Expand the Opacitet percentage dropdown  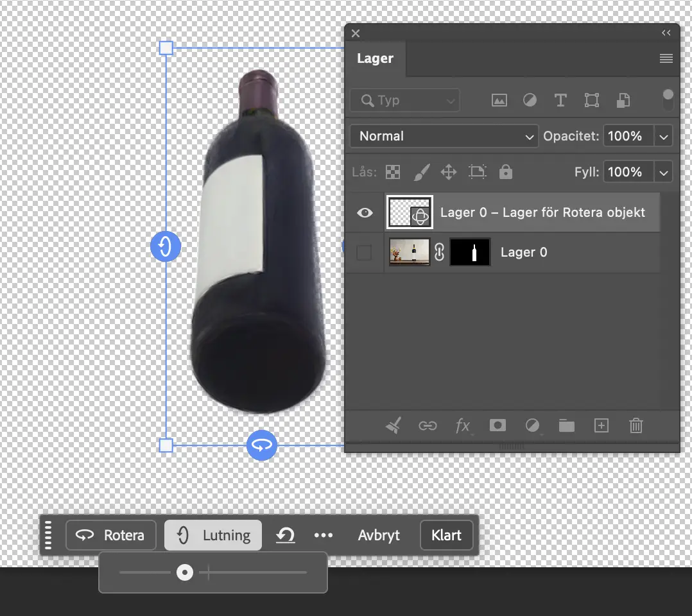(x=664, y=136)
